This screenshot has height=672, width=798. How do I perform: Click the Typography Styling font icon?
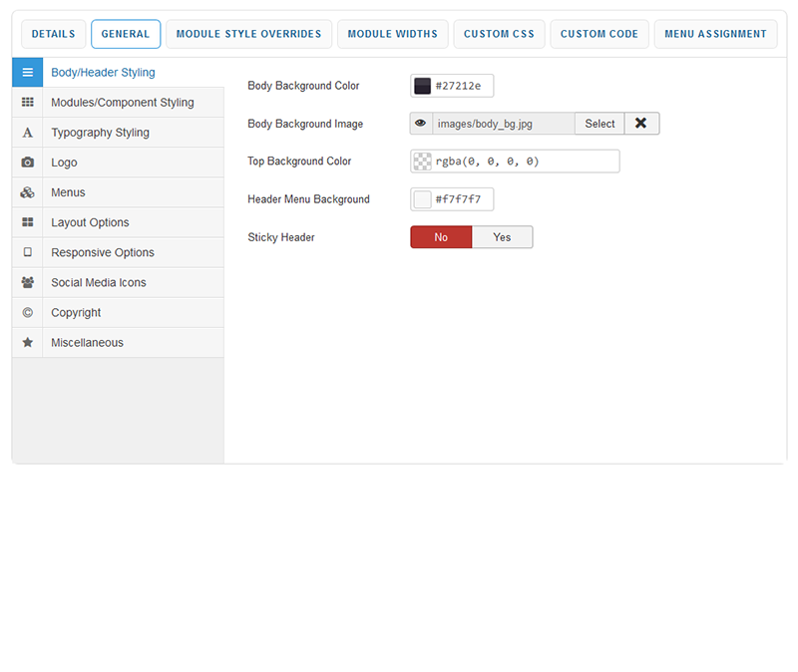point(27,133)
